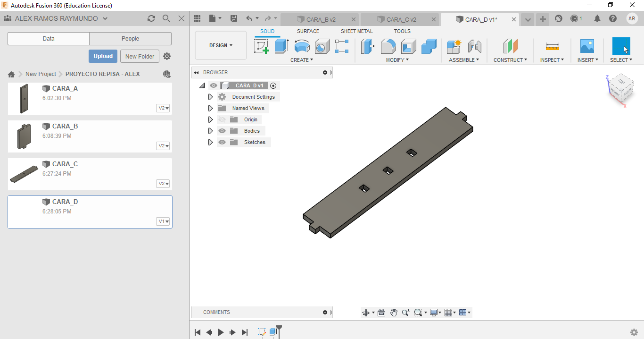This screenshot has width=644, height=339.
Task: Select the Fillet tool icon
Action: coord(388,46)
